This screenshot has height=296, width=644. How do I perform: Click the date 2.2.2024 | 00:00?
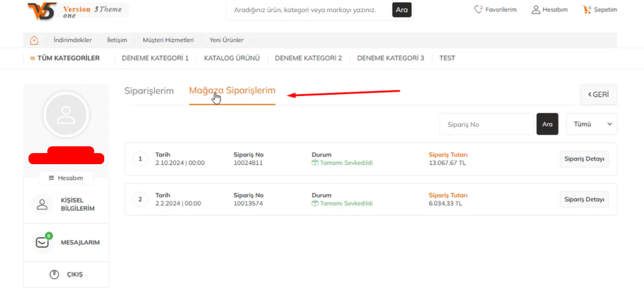(178, 203)
